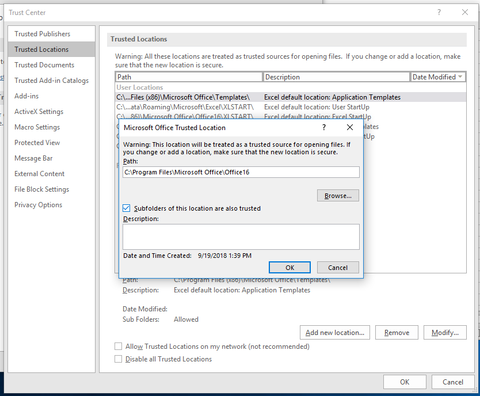Click Excel default location: User StartUp description

point(317,107)
